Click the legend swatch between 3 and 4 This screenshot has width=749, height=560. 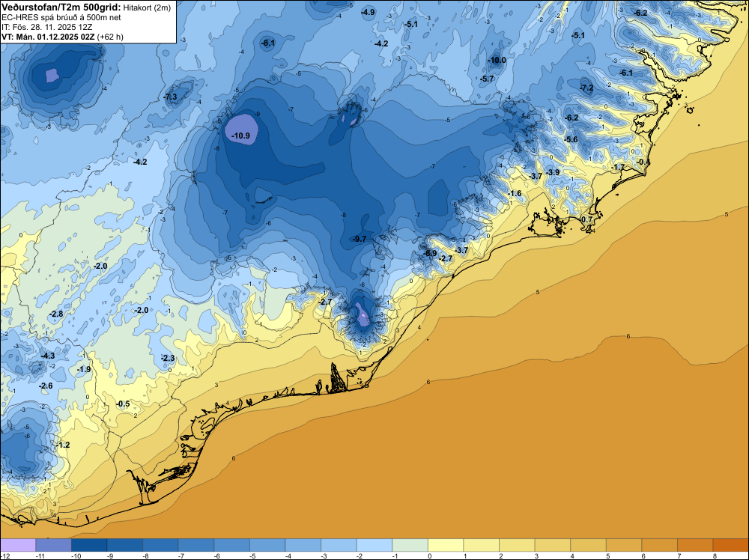[553, 545]
